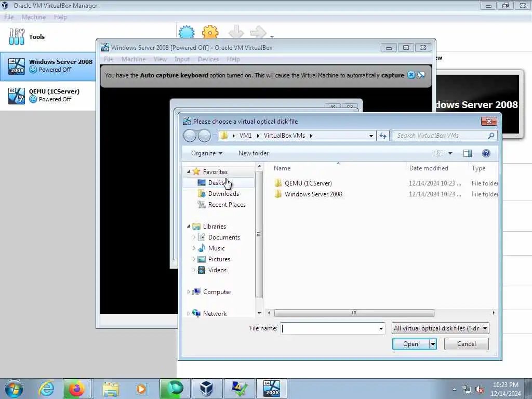Open Machine menu in VM window
The height and width of the screenshot is (399, 532).
(134, 59)
